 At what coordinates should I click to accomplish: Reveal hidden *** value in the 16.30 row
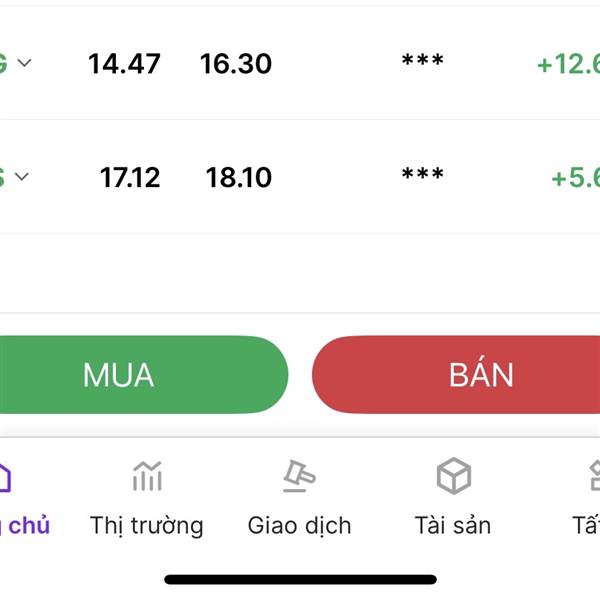[422, 63]
